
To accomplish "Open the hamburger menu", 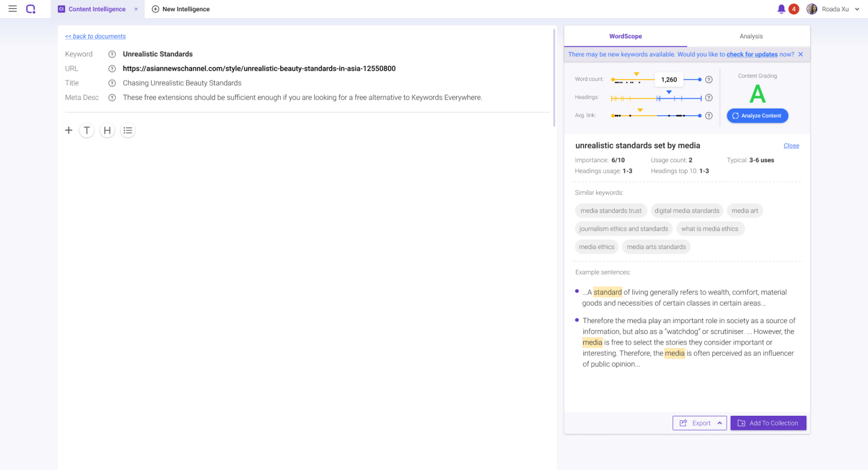I will tap(12, 9).
